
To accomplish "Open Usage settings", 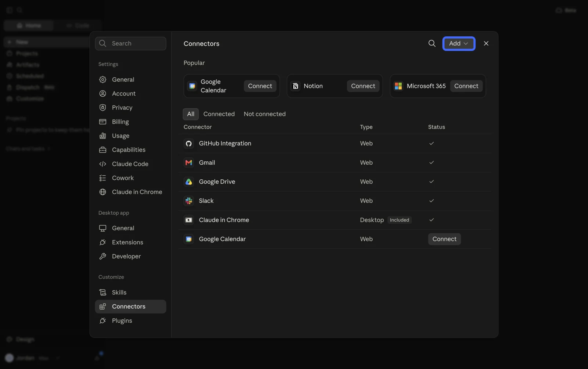I will coord(130,136).
